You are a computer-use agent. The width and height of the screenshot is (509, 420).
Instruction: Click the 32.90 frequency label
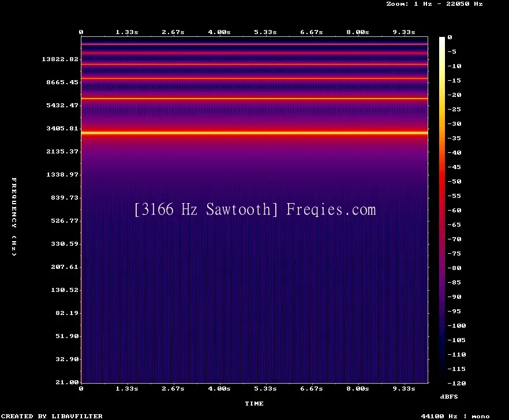(x=67, y=359)
